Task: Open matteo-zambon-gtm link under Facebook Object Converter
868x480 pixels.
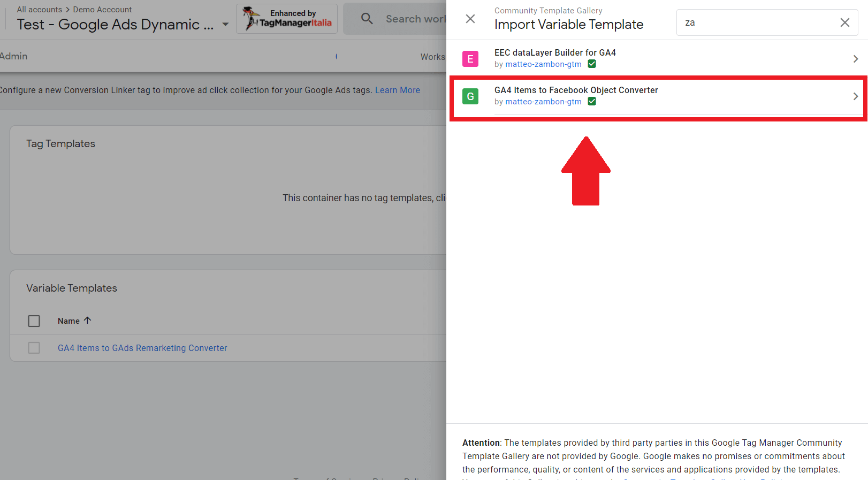Action: coord(543,102)
